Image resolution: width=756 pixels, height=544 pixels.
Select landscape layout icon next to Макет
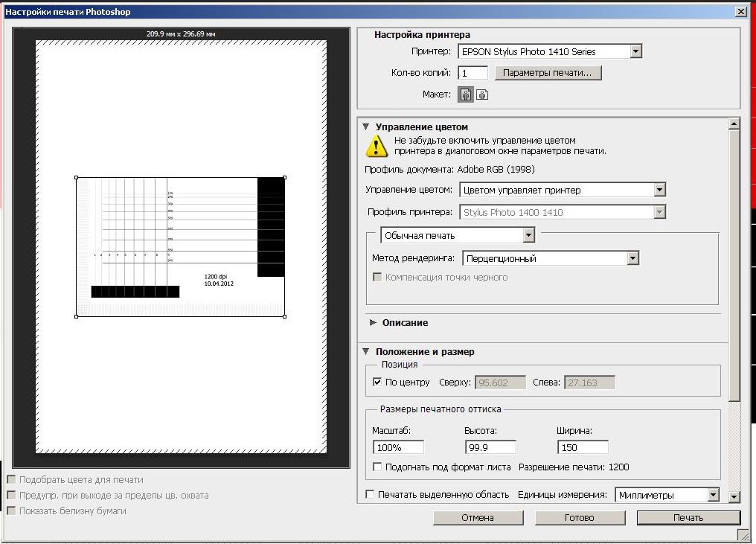click(482, 95)
